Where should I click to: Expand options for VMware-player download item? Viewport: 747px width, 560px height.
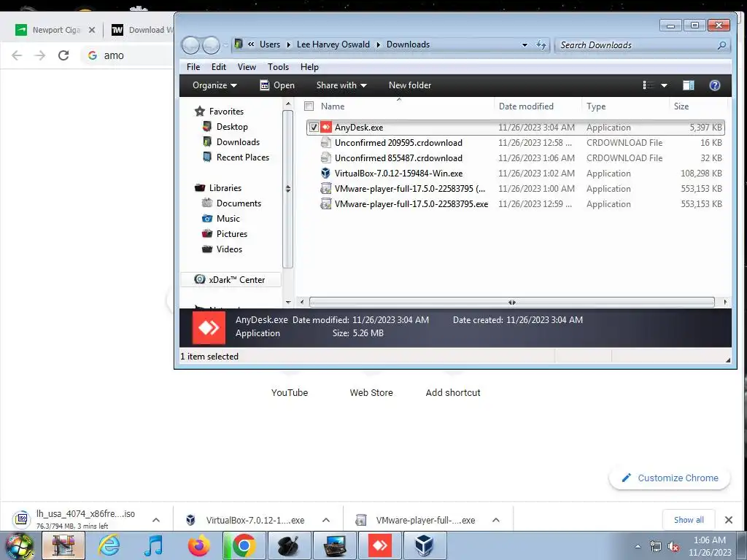tap(496, 520)
